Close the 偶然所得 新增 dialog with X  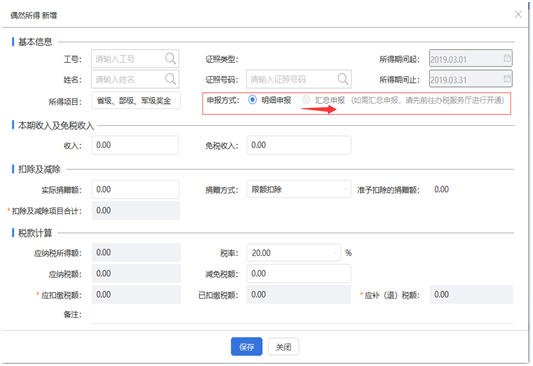point(518,14)
